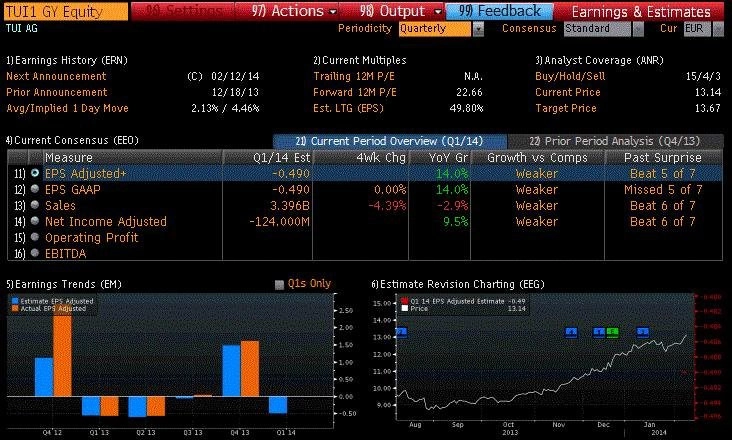Viewport: 732px width, 440px height.
Task: Click the Past Surprise column header
Action: click(663, 158)
